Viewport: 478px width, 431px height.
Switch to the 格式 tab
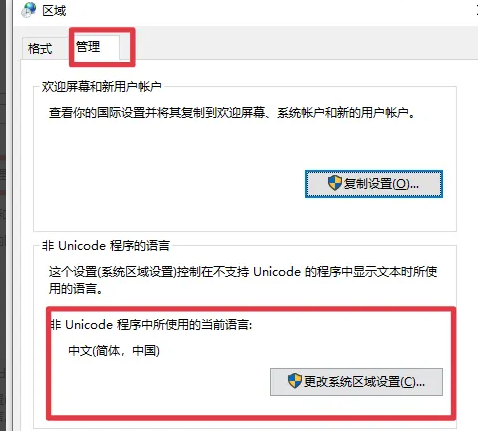pos(40,49)
